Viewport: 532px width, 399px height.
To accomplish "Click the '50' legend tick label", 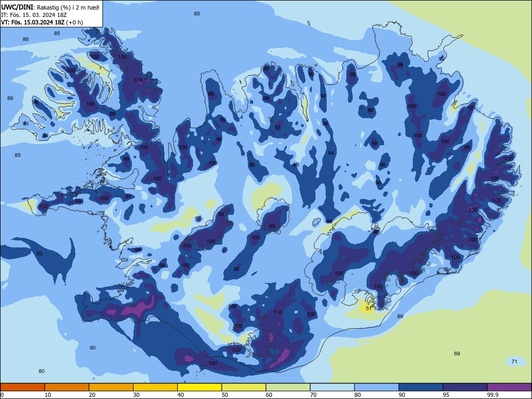I will click(225, 395).
